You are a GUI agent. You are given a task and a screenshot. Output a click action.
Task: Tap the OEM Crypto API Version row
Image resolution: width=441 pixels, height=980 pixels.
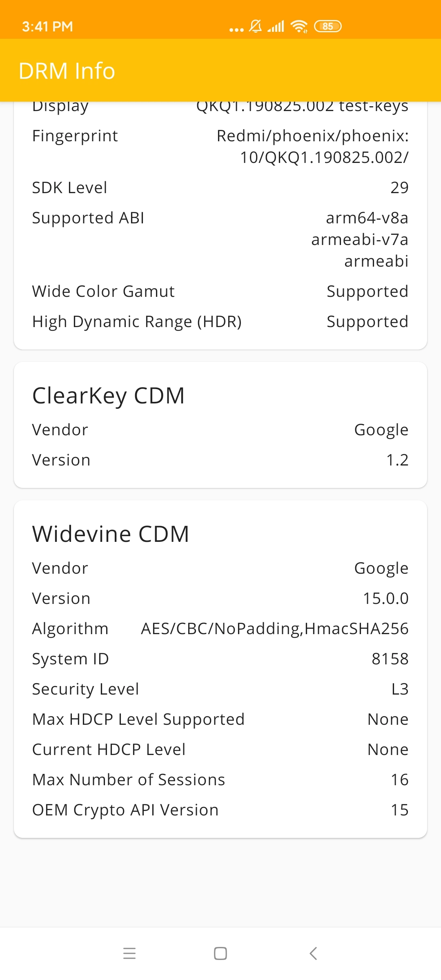[220, 810]
